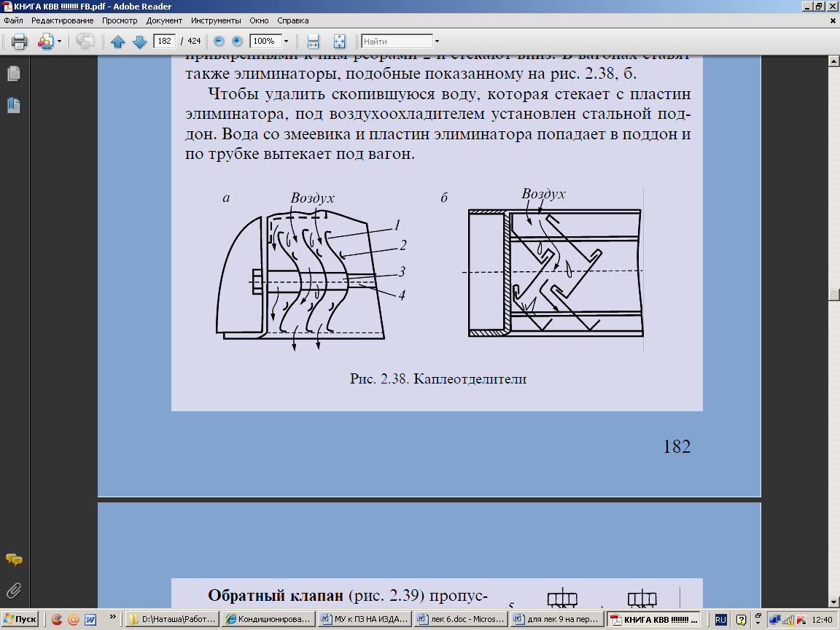Close the document with menu bar X
This screenshot has height=630, width=840.
click(x=833, y=20)
